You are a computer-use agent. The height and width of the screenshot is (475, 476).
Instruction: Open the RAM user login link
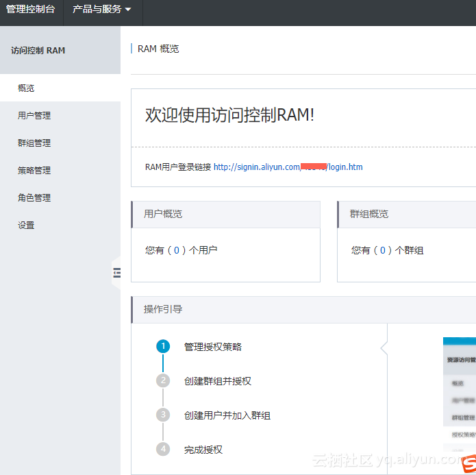pos(288,167)
